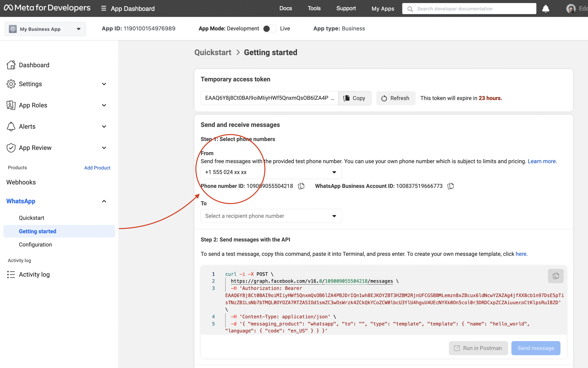Click the temporary access token field

tap(269, 98)
